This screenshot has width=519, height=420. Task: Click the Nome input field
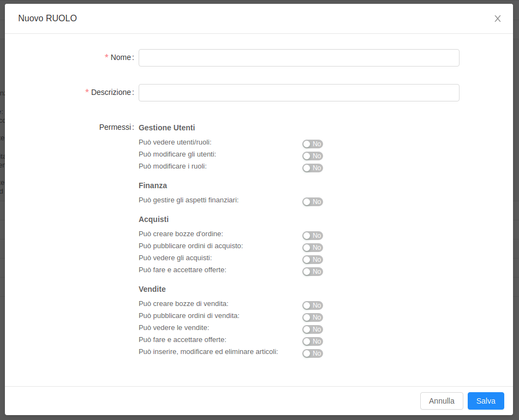(299, 58)
